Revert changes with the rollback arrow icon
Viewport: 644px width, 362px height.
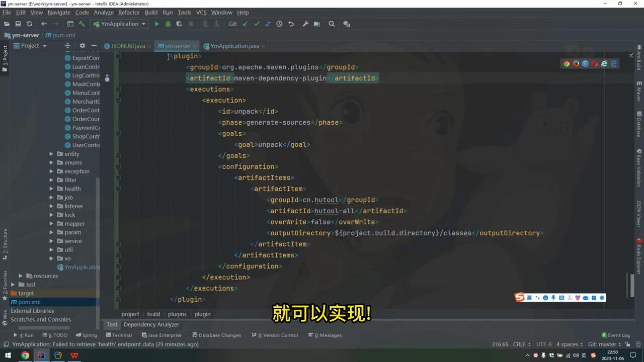tap(291, 24)
